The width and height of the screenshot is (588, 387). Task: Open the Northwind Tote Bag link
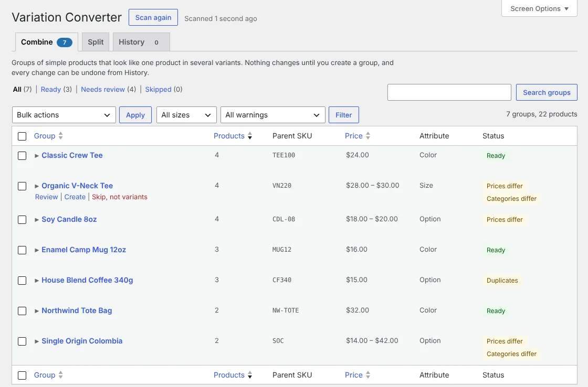tap(77, 310)
